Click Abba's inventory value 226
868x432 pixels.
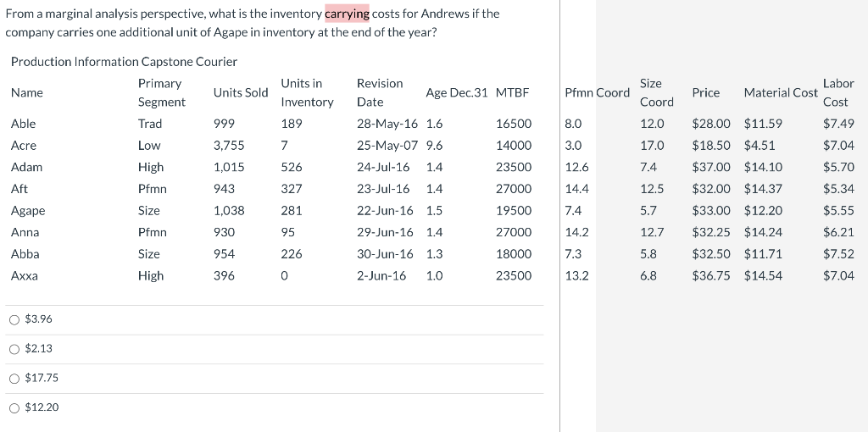292,254
